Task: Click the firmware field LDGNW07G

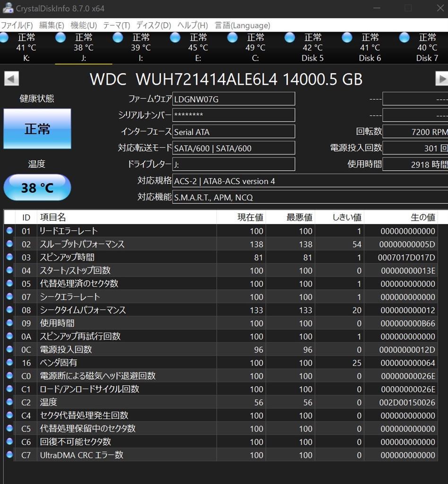Action: 233,99
